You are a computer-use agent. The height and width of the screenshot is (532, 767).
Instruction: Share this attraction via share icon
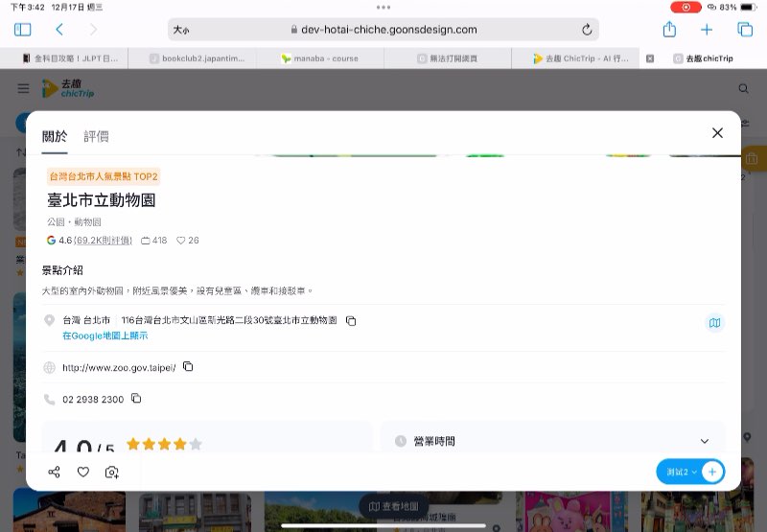tap(54, 472)
